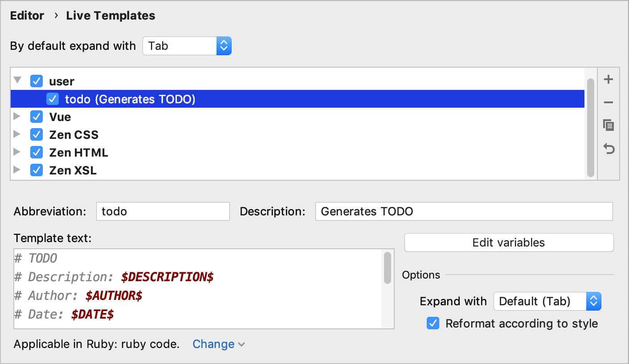Remove the selected template
629x364 pixels.
click(608, 102)
